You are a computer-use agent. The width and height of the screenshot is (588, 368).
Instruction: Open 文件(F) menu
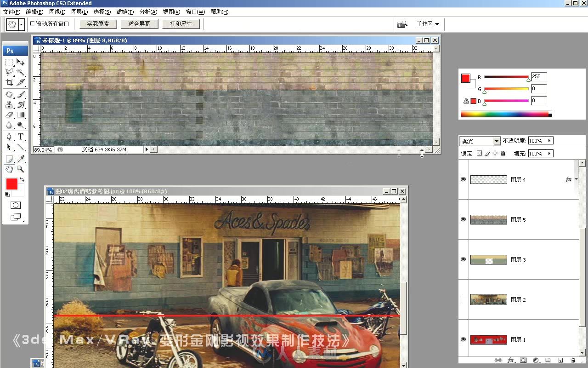(x=11, y=12)
